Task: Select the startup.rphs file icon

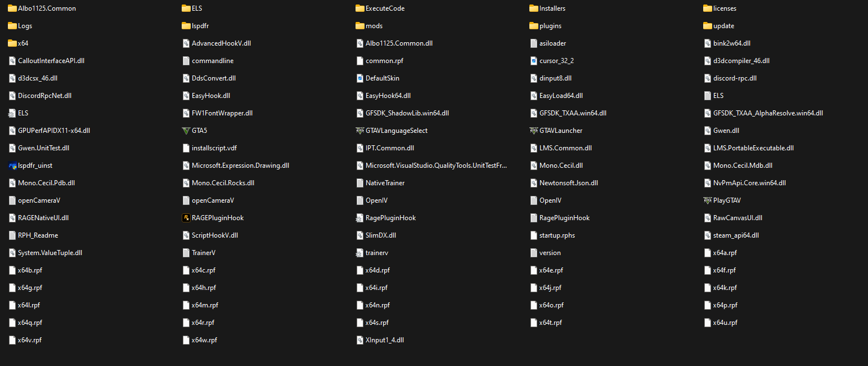Action: [534, 235]
